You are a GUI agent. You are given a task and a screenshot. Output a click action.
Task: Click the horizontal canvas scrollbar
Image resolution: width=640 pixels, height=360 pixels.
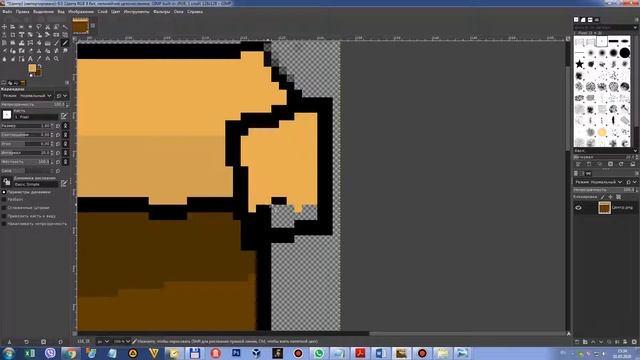322,334
